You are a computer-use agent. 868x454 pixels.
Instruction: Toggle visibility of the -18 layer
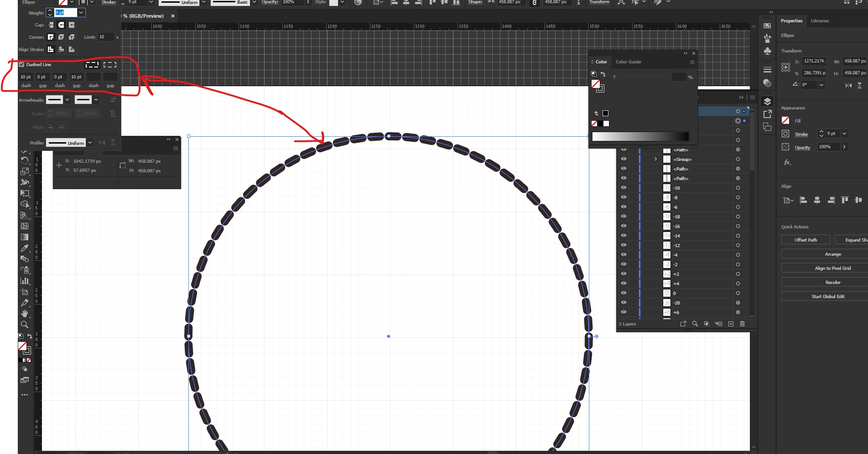click(x=624, y=217)
